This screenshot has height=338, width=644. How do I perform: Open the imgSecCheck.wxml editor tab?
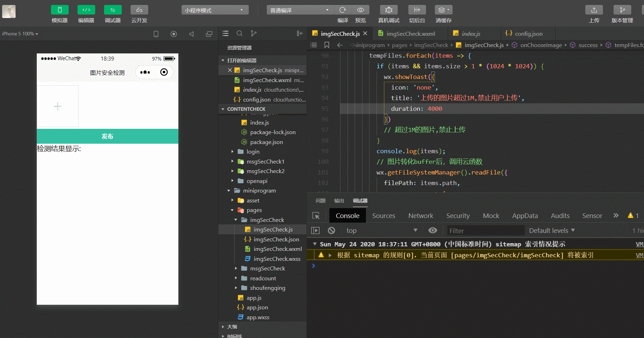point(410,34)
